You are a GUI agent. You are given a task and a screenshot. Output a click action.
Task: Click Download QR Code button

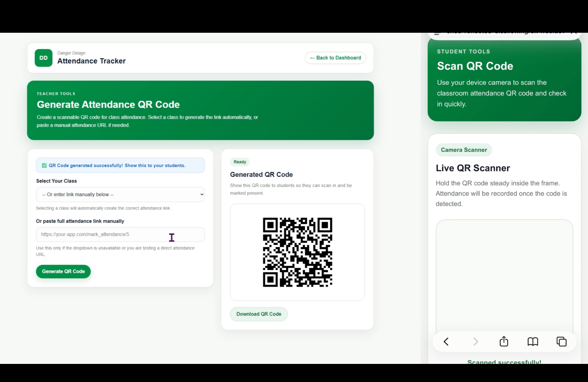(x=259, y=314)
